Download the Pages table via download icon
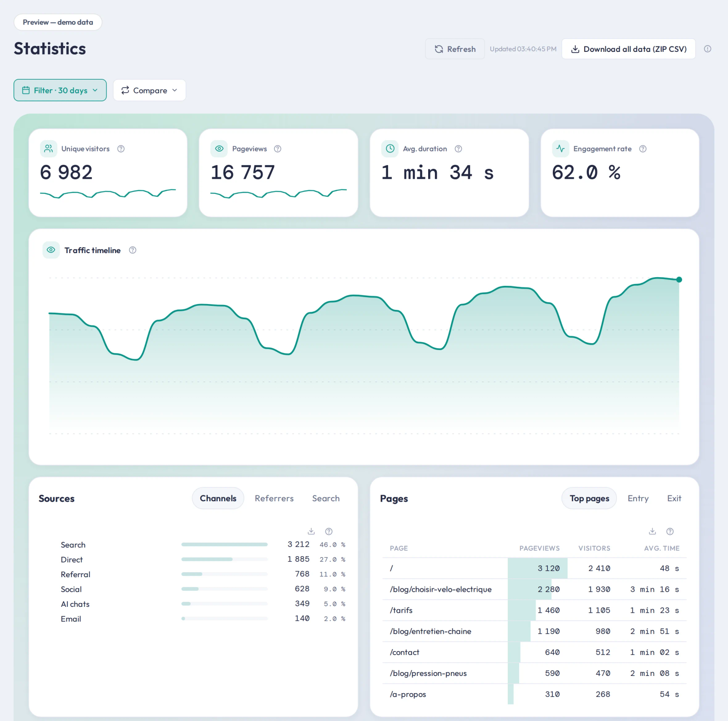Screen dimensions: 728x721 click(x=652, y=531)
